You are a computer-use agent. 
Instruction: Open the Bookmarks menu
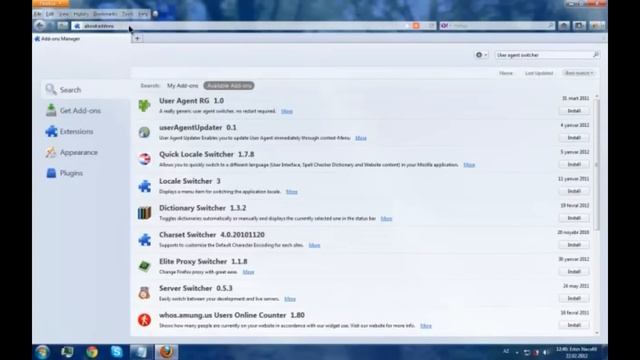point(105,14)
